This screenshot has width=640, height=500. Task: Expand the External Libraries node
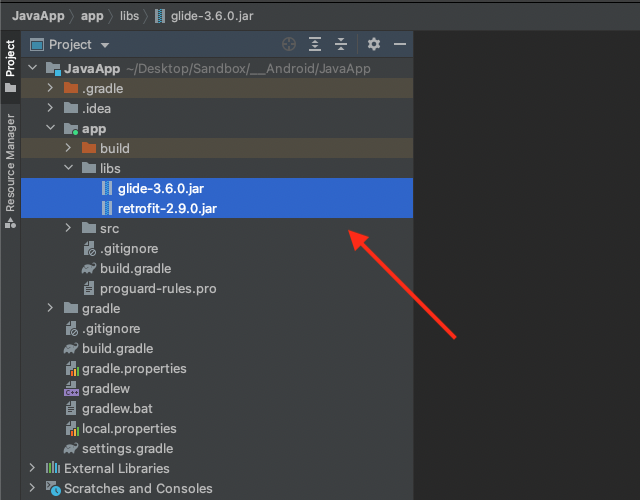32,468
